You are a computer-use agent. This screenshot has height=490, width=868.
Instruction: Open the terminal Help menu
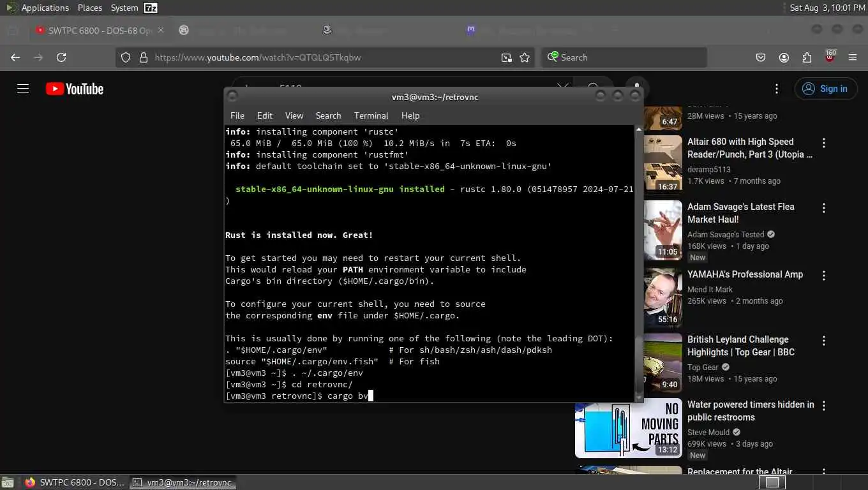click(410, 115)
